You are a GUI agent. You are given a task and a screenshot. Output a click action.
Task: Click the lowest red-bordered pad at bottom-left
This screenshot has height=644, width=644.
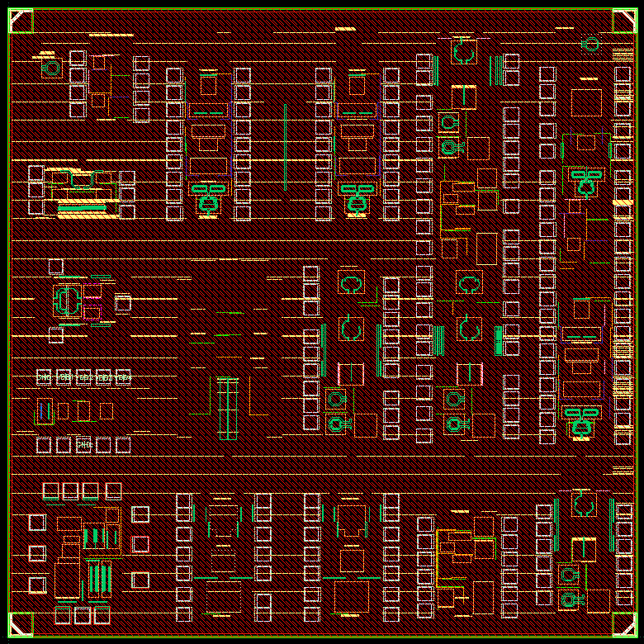37,585
